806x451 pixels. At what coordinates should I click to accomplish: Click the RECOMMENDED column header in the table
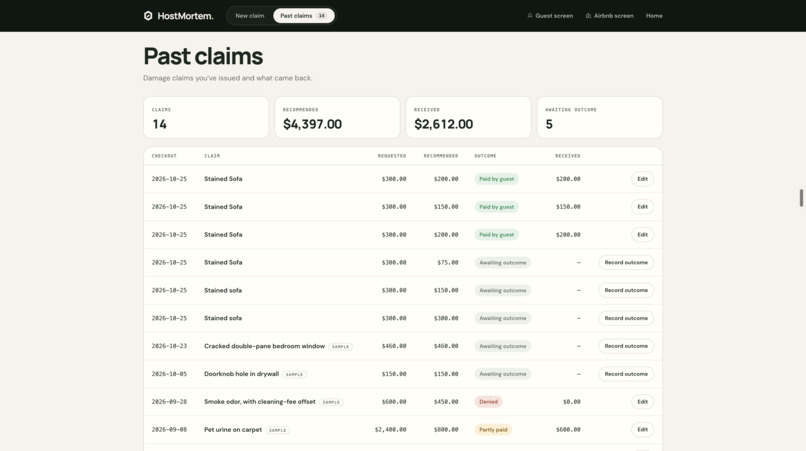coord(441,156)
